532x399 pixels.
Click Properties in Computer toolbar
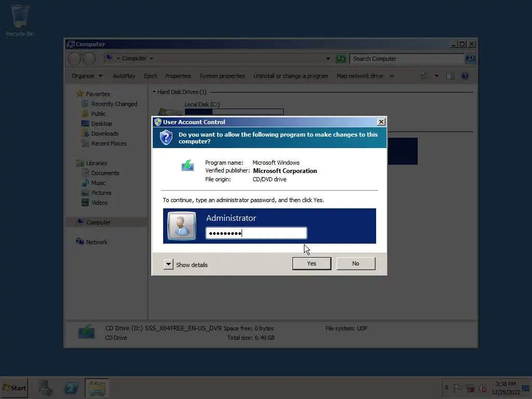tap(178, 76)
